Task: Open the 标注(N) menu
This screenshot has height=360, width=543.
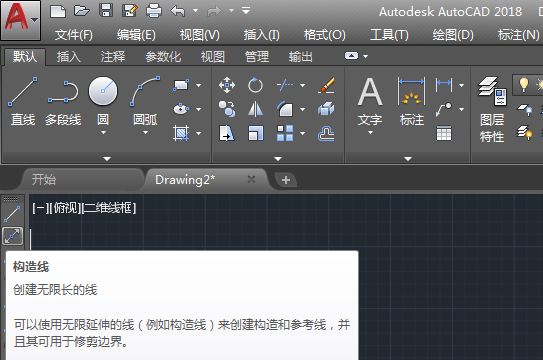Action: tap(518, 35)
